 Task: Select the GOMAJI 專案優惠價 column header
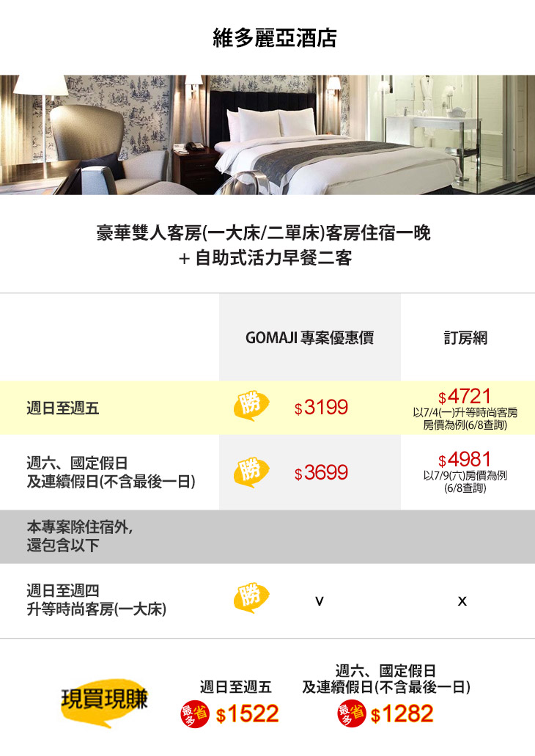309,338
